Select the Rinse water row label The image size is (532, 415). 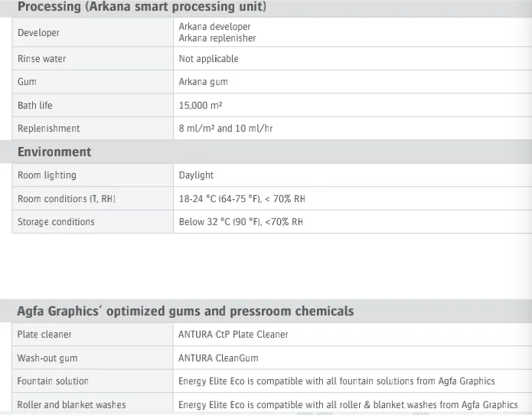pos(41,59)
